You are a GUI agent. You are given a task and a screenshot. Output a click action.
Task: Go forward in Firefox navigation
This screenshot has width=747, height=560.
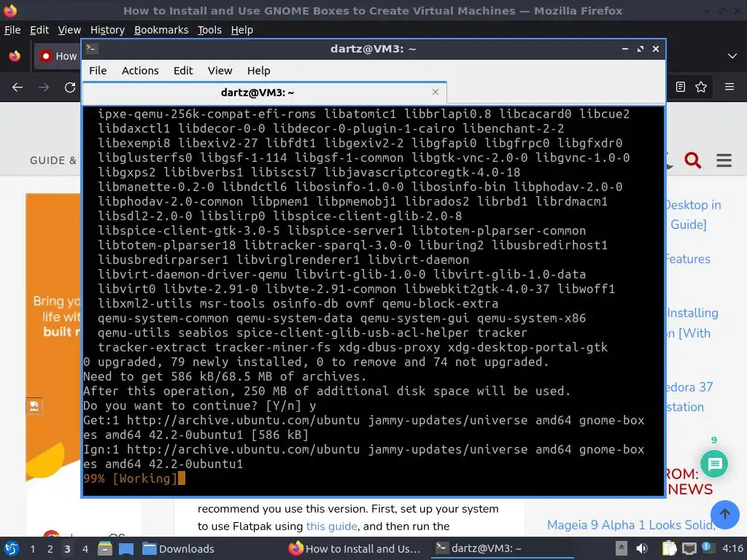[x=44, y=87]
